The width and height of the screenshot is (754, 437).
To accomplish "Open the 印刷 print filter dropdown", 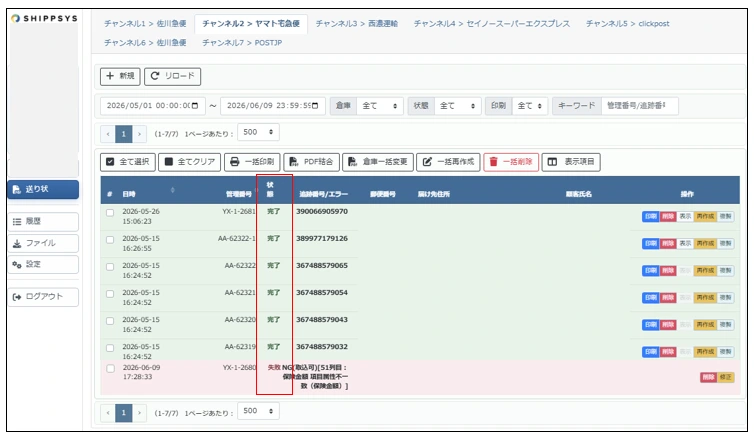I will (x=530, y=106).
